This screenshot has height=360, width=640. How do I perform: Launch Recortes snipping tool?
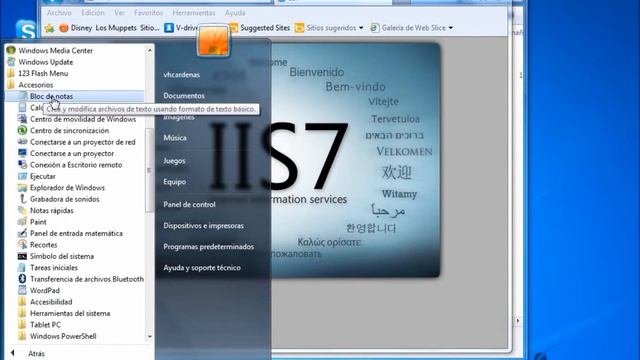(x=43, y=245)
